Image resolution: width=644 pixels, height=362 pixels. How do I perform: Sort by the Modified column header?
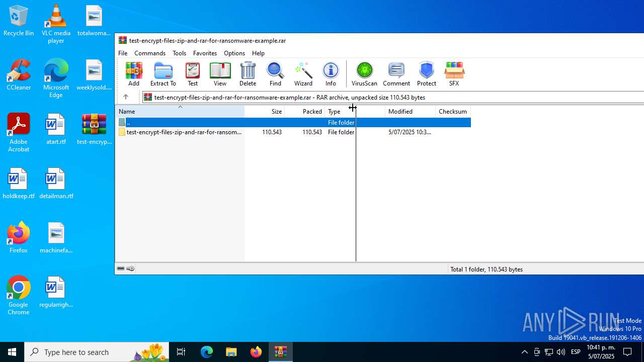click(x=411, y=112)
